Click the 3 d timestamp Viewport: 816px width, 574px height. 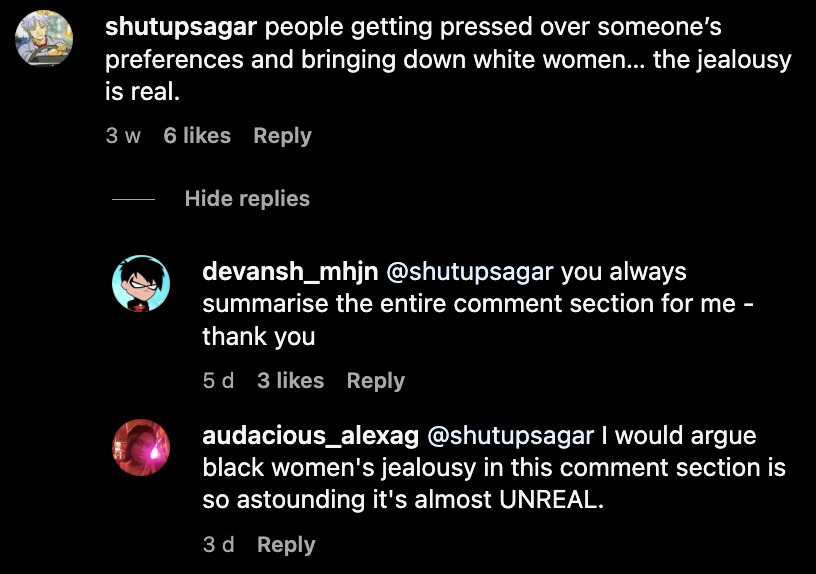click(x=219, y=545)
